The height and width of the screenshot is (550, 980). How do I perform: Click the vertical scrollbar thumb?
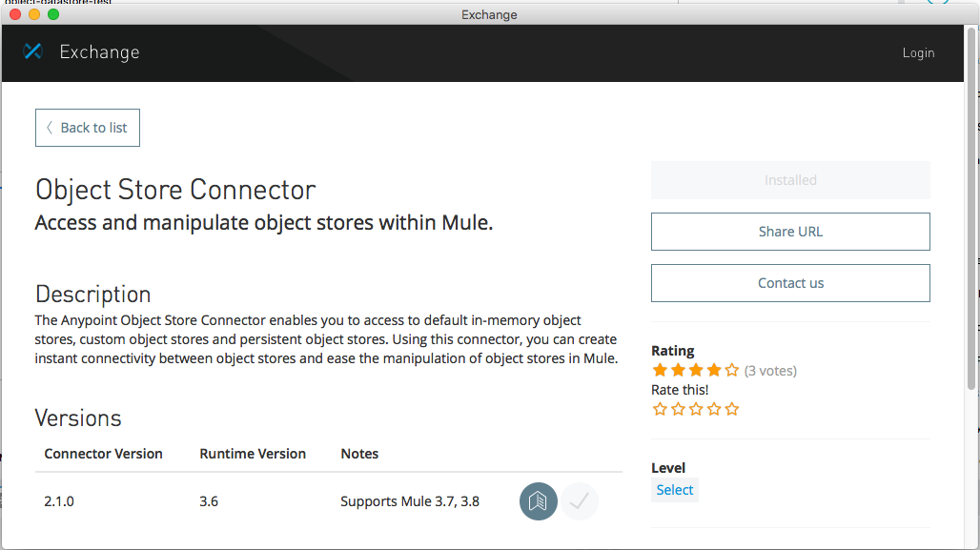[x=971, y=210]
